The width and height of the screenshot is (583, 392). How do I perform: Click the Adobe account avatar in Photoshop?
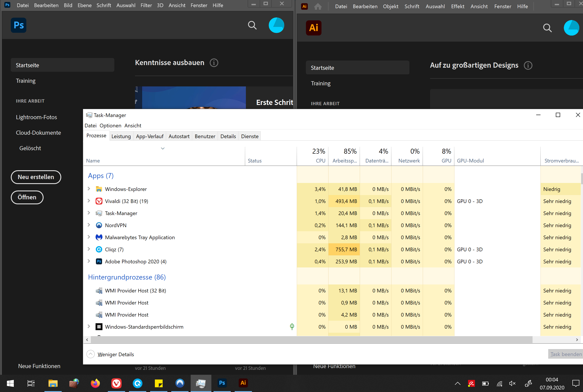tap(276, 25)
